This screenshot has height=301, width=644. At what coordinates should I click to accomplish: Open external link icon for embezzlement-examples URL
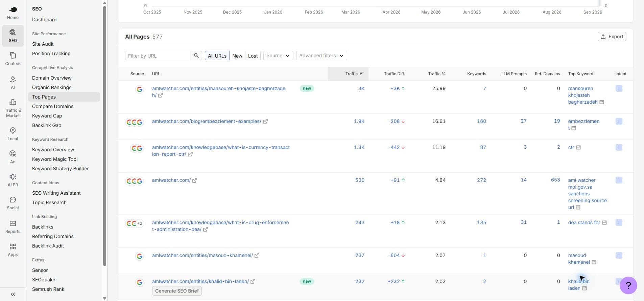(265, 121)
